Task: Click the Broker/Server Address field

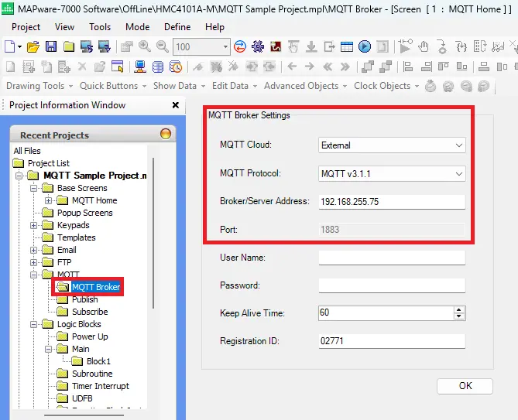Action: pos(392,202)
